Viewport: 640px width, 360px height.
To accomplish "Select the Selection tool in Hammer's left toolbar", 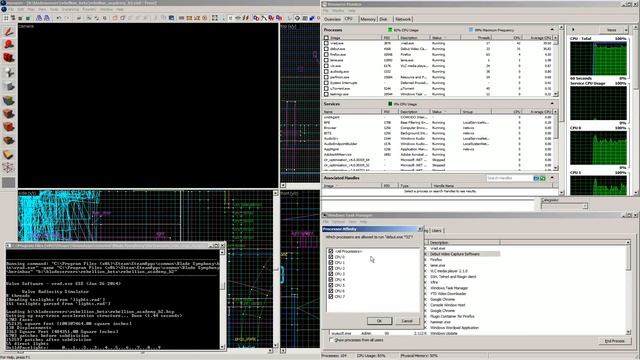I will point(9,31).
